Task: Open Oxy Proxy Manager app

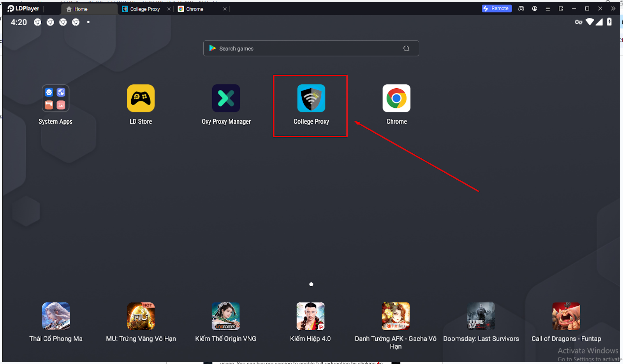Action: coord(226,98)
